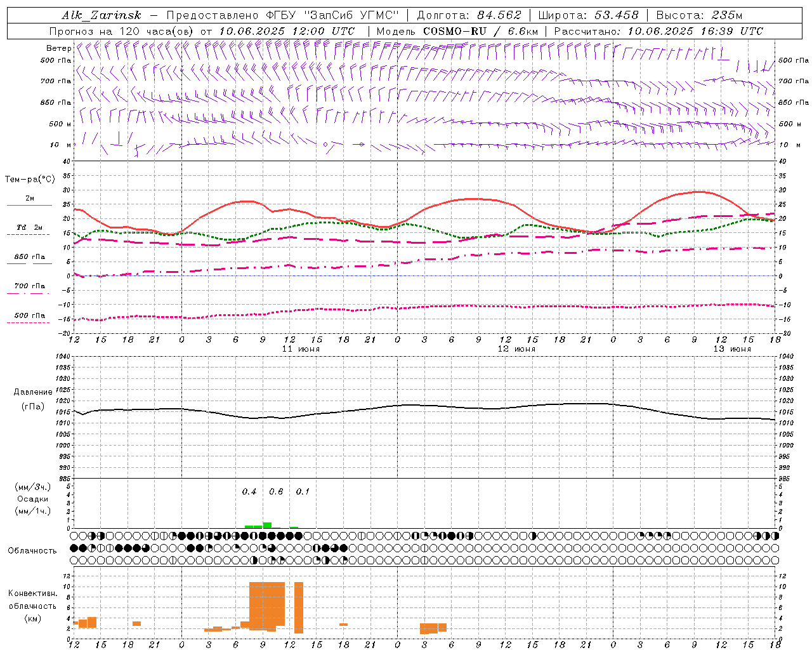
Task: Click the tallest green precipitation bar
Action: point(267,525)
